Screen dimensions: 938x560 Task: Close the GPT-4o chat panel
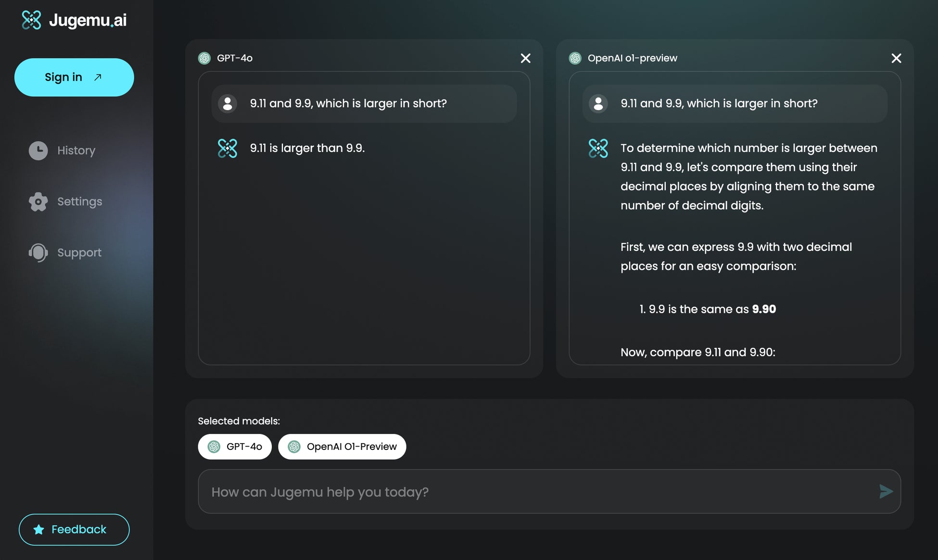pos(525,58)
